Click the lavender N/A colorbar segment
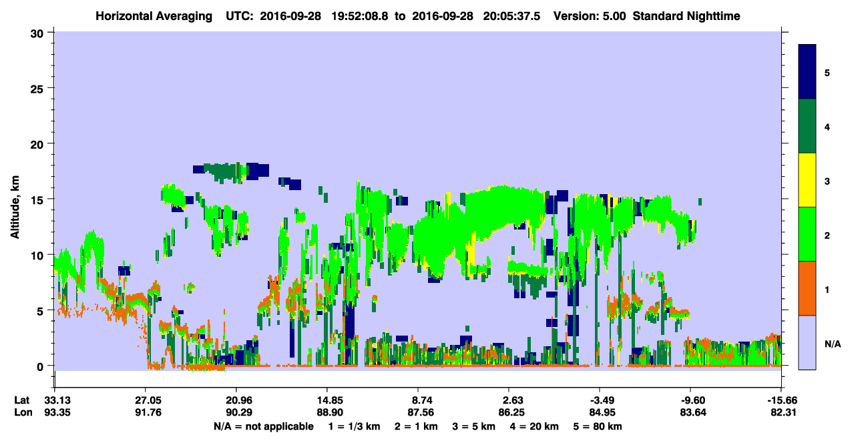This screenshot has height=445, width=868. tap(807, 342)
